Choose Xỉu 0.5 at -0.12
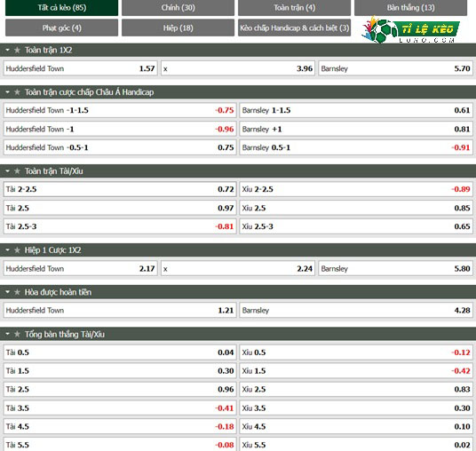Image resolution: width=476 pixels, height=451 pixels. [x=356, y=352]
